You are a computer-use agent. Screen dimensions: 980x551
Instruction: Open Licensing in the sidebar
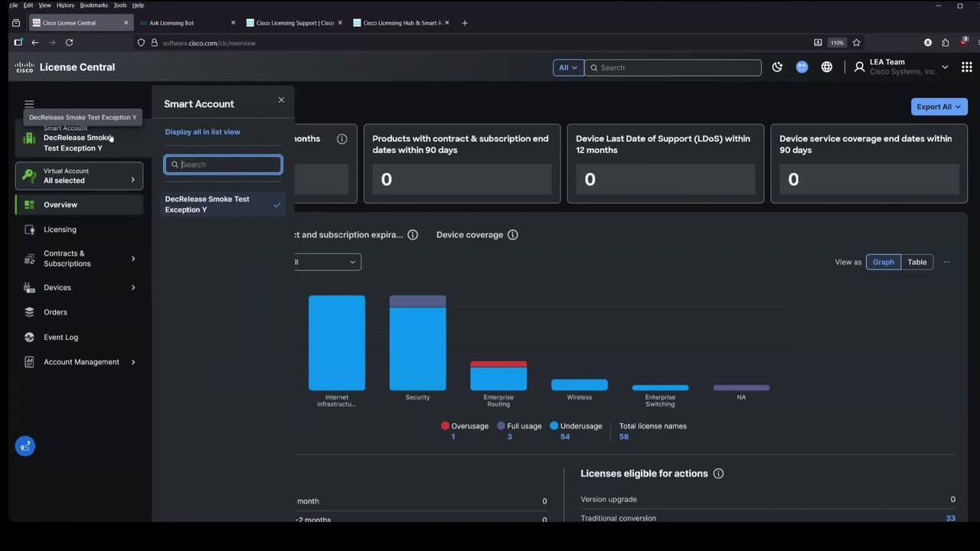coord(60,230)
